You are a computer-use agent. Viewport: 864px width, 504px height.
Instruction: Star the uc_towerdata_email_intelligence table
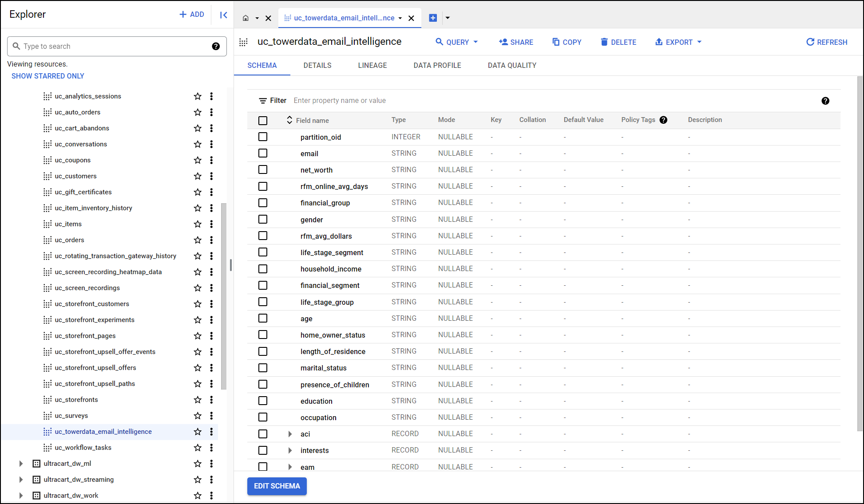198,432
